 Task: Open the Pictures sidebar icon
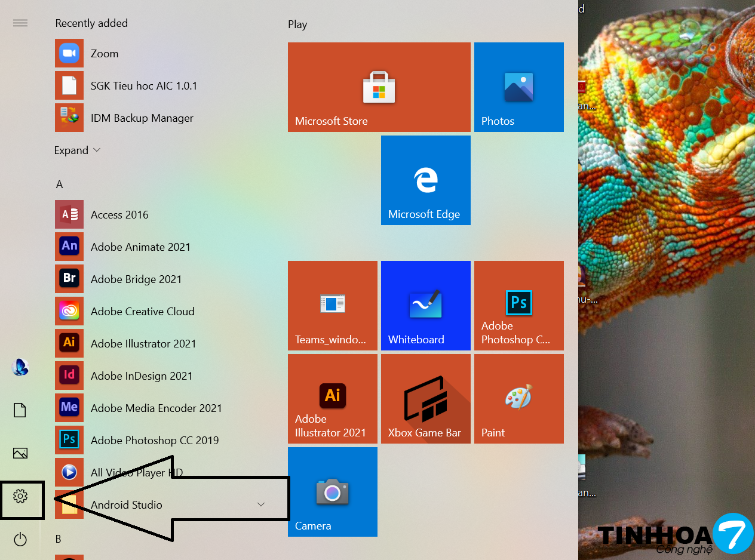pos(20,453)
